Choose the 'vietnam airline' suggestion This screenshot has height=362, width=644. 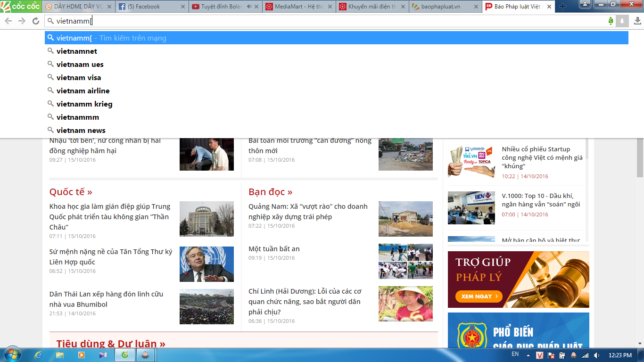click(83, 91)
